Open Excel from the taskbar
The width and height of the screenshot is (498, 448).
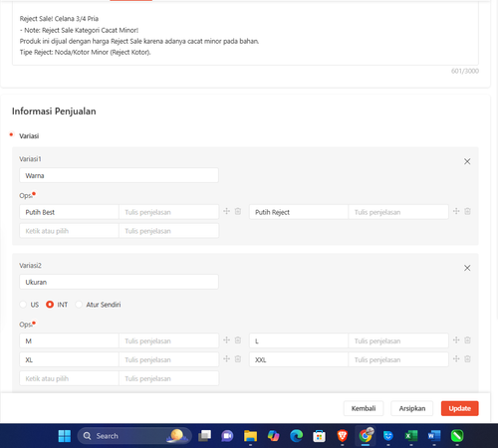(411, 436)
